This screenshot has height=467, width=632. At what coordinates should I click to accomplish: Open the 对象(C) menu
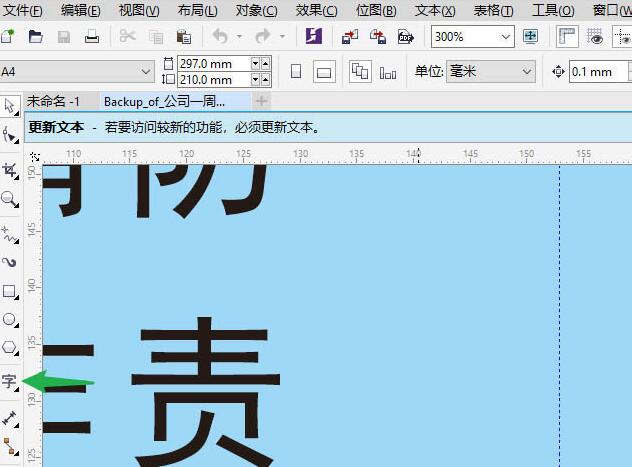[x=256, y=10]
